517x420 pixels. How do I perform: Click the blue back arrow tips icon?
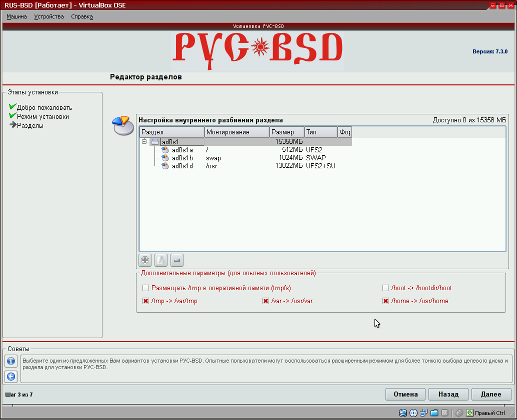coord(11,377)
